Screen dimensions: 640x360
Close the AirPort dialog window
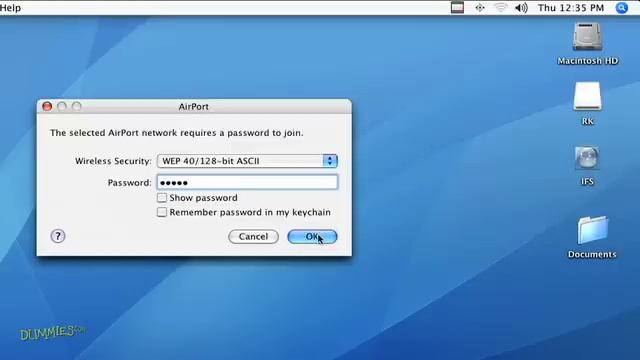47,107
